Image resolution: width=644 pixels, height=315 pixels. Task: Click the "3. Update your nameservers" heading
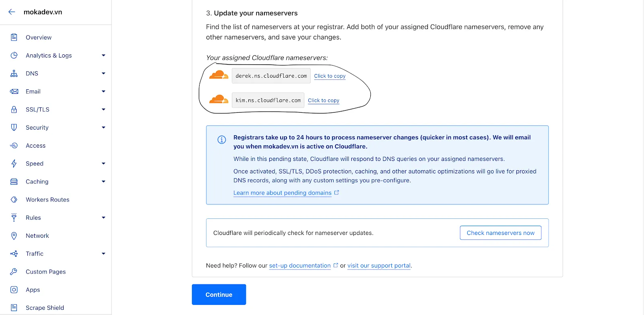[x=252, y=13]
